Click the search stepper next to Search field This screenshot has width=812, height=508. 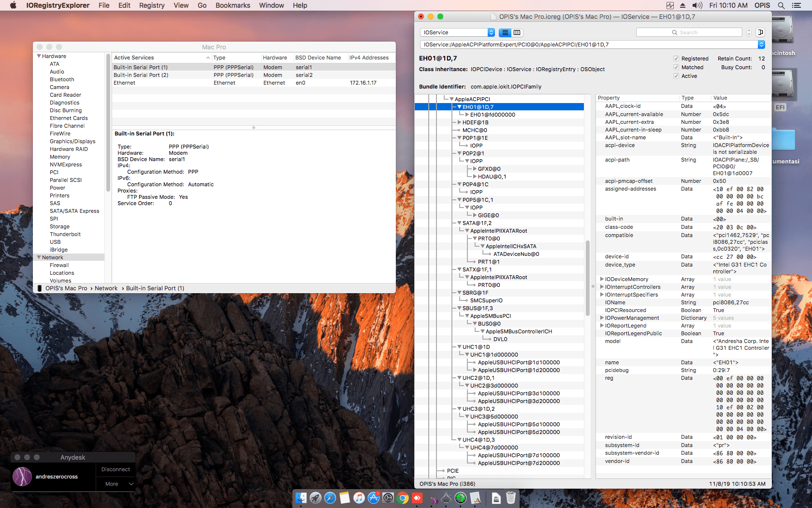tap(749, 32)
